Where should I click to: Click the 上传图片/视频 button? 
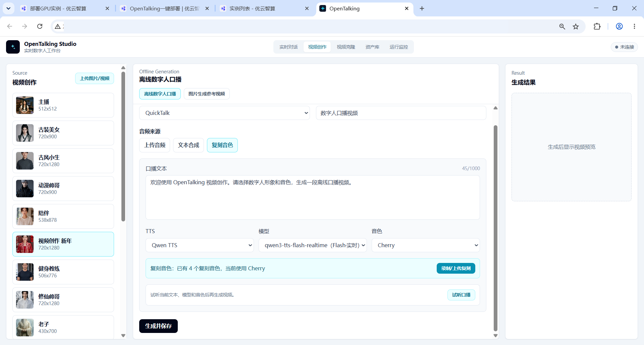[x=95, y=78]
